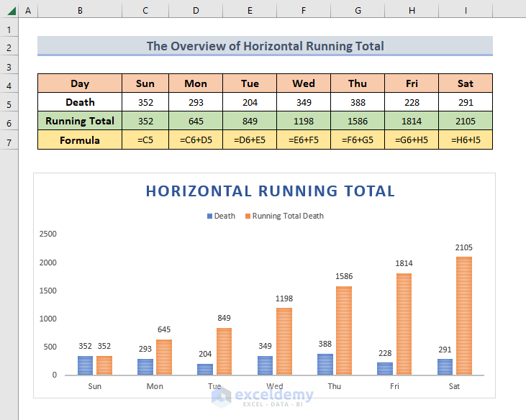The height and width of the screenshot is (420, 526).
Task: Click the Death cell with value 204
Action: click(x=250, y=102)
